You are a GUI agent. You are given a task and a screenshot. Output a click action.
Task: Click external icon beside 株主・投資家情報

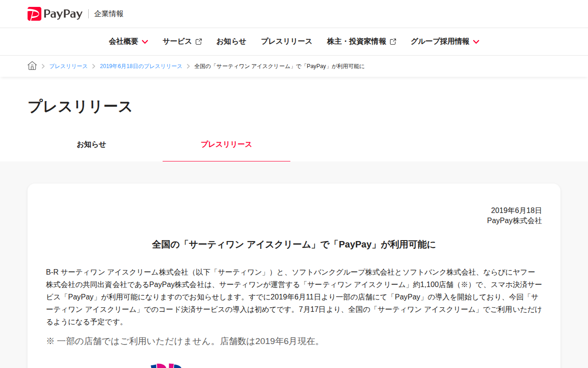coord(393,42)
